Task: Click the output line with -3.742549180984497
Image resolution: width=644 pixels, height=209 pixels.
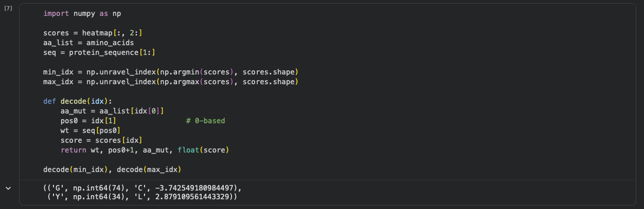Action: tap(142, 187)
